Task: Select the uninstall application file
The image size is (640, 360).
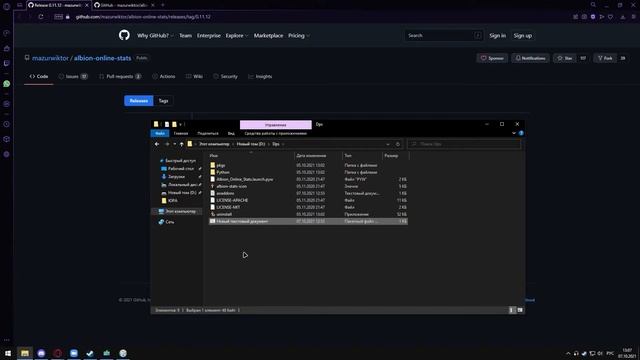Action: pos(224,214)
